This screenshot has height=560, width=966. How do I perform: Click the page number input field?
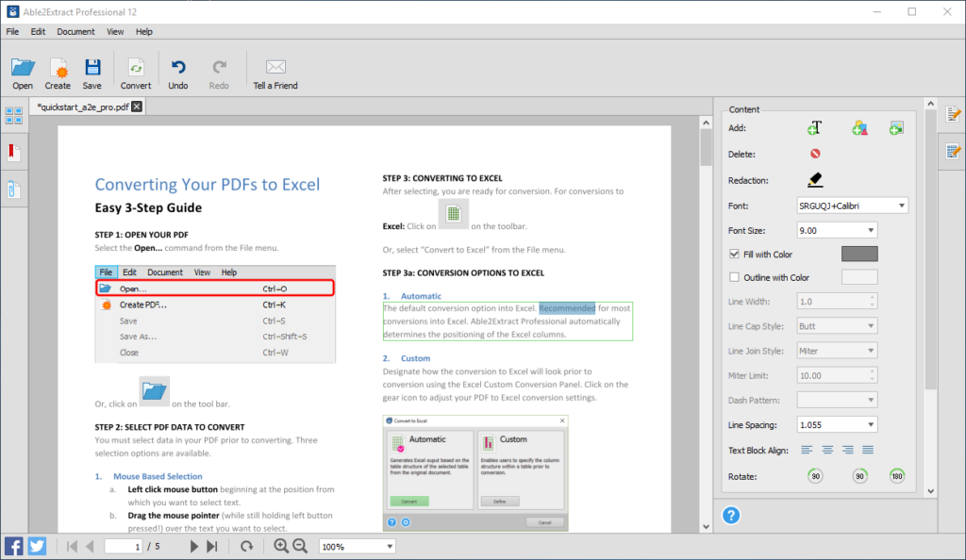[x=124, y=547]
